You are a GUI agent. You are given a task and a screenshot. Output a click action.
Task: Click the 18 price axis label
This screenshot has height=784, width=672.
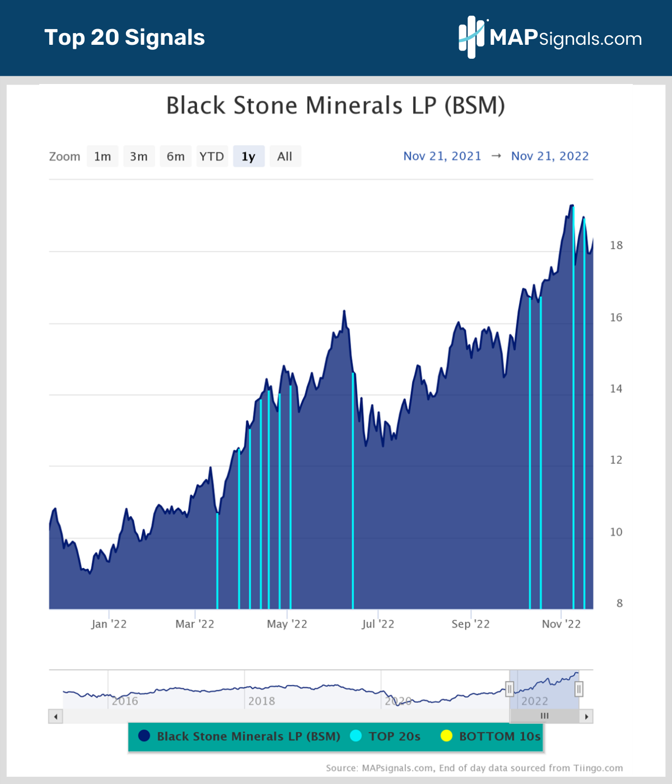(x=616, y=245)
